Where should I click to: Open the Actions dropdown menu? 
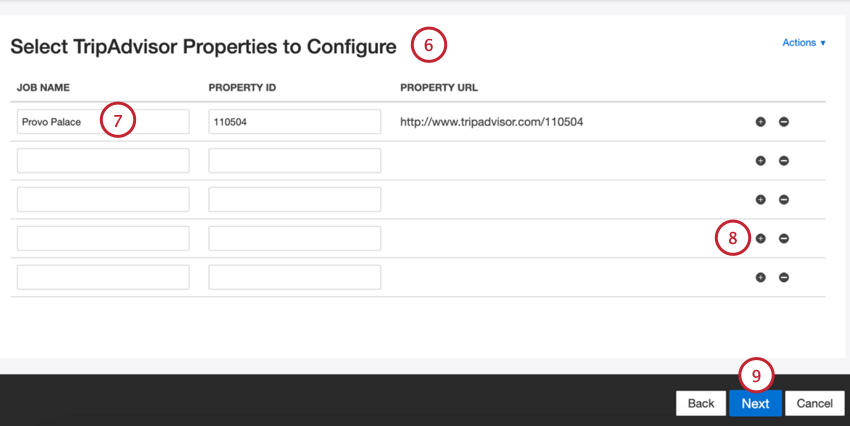click(x=804, y=43)
